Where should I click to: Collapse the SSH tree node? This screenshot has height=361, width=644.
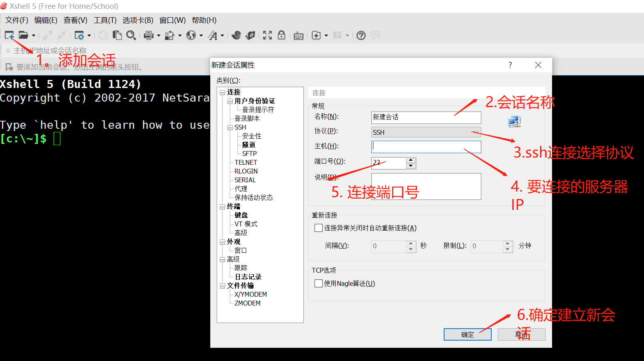(230, 127)
